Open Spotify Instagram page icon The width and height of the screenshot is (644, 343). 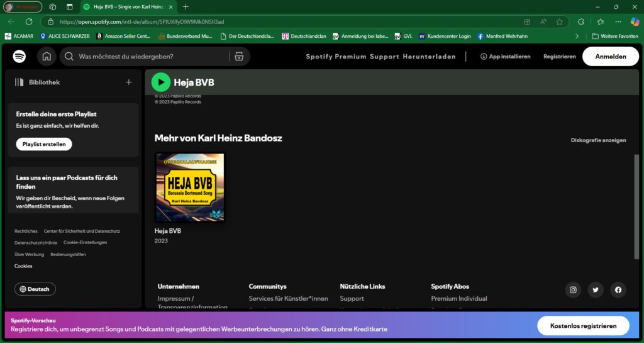pyautogui.click(x=573, y=290)
